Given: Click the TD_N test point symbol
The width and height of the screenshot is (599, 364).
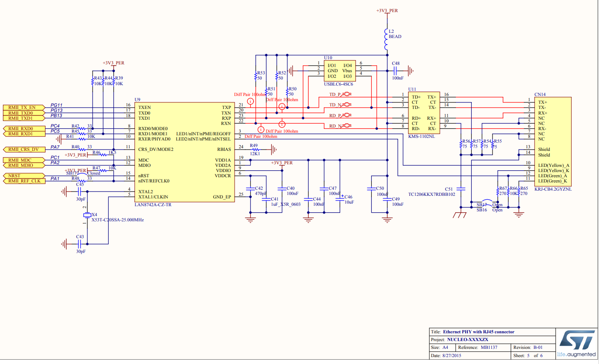Looking at the screenshot, I should [347, 105].
